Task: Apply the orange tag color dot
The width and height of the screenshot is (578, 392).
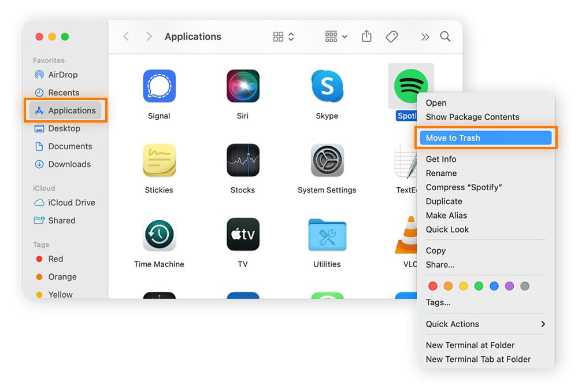Action: (x=448, y=286)
